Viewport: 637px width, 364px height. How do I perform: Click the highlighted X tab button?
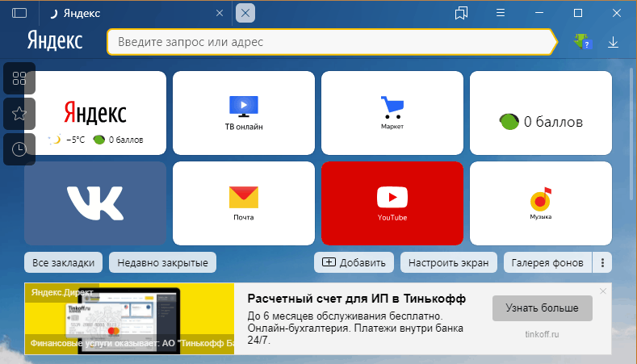click(245, 13)
